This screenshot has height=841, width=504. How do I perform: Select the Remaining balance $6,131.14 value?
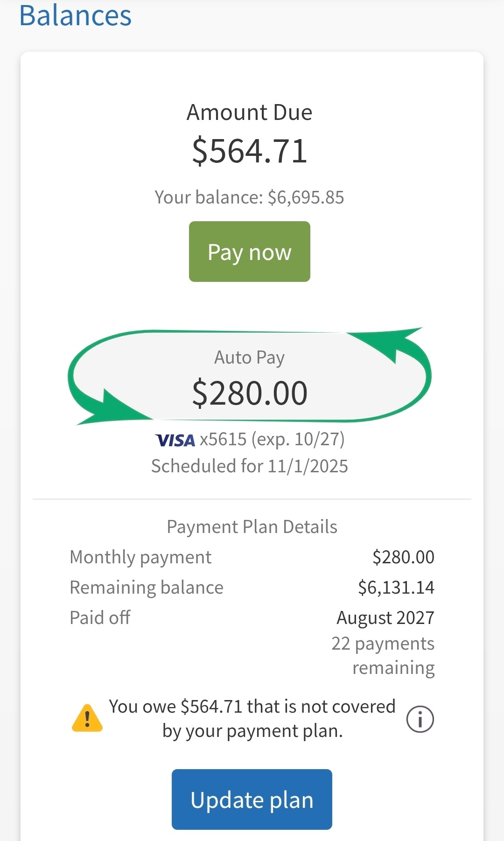point(396,588)
